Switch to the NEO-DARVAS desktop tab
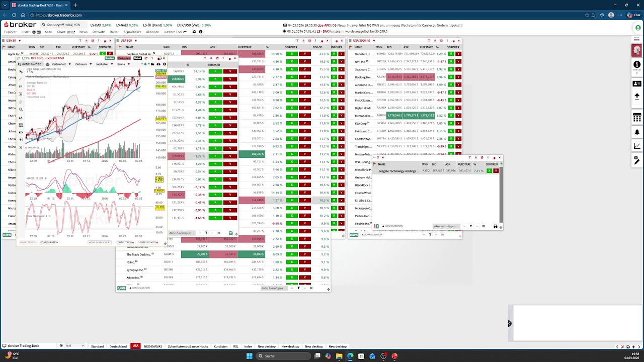Image resolution: width=644 pixels, height=362 pixels. coord(153,346)
